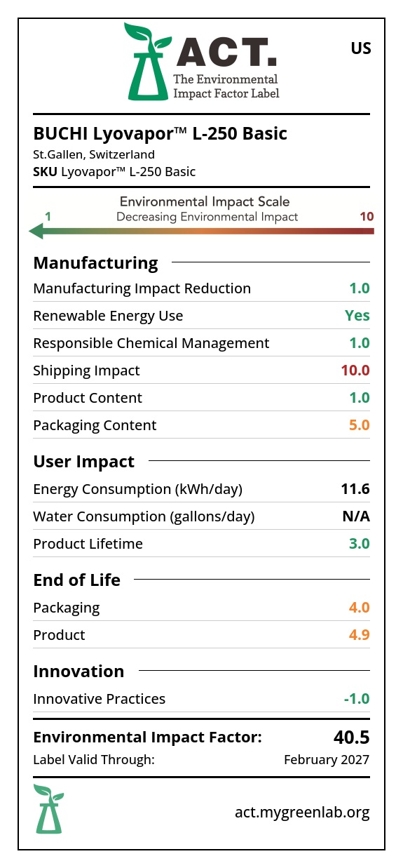
Task: Click the Environmental Impact Factor total 40.5
Action: 351,737
